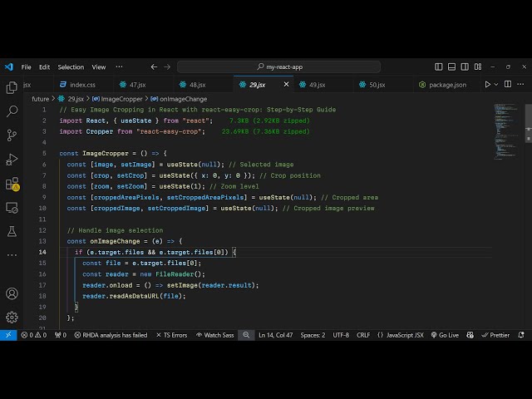This screenshot has height=399, width=532.
Task: Open the UTF-8 encoding selector
Action: click(341, 335)
